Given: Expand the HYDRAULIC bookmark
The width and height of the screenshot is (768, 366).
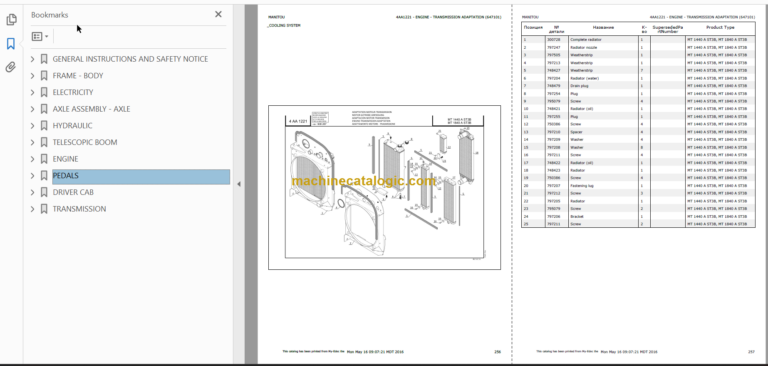Looking at the screenshot, I should click(x=33, y=126).
